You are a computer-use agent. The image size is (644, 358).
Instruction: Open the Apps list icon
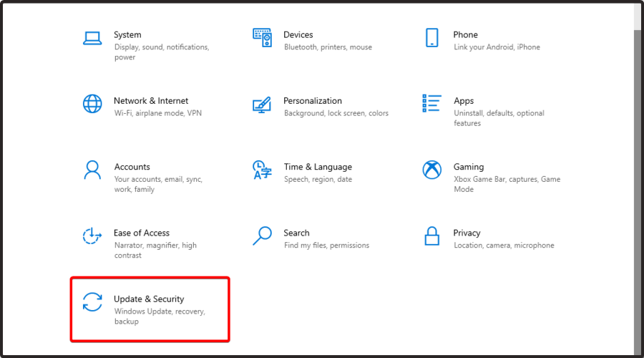click(x=431, y=103)
